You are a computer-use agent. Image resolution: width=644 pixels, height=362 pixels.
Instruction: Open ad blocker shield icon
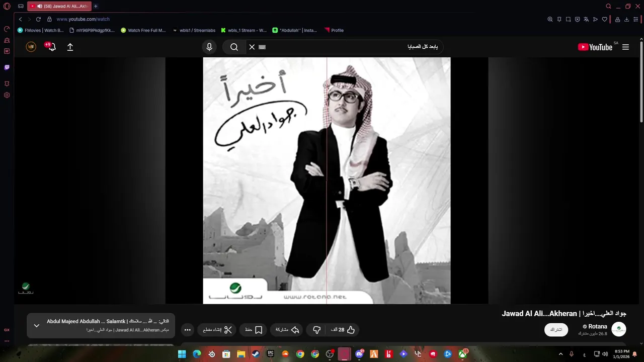(x=577, y=19)
